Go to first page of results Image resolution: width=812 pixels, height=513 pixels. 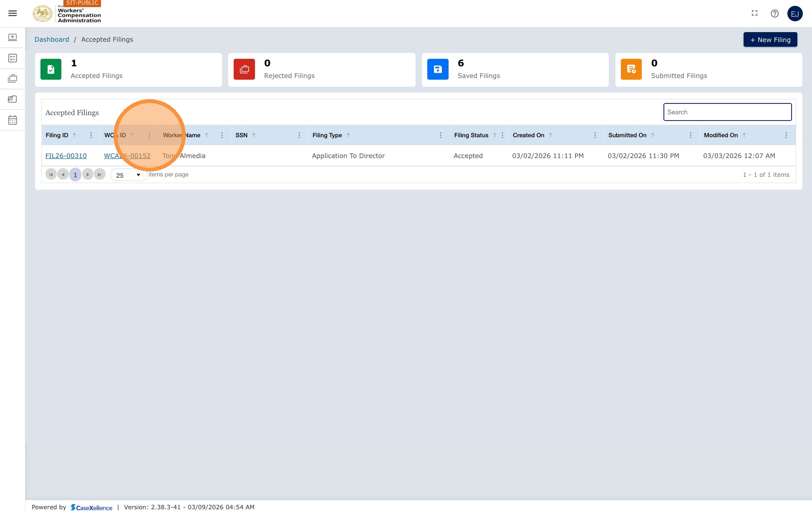pyautogui.click(x=51, y=174)
